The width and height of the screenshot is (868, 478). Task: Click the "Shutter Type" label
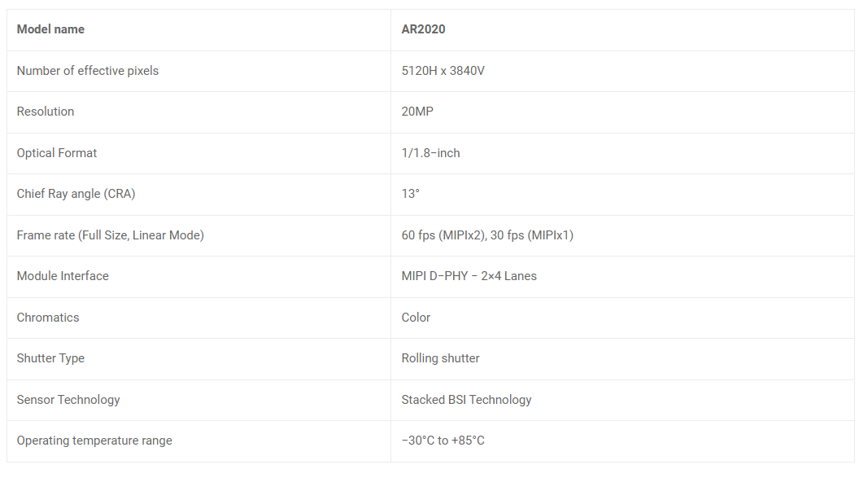(x=50, y=358)
